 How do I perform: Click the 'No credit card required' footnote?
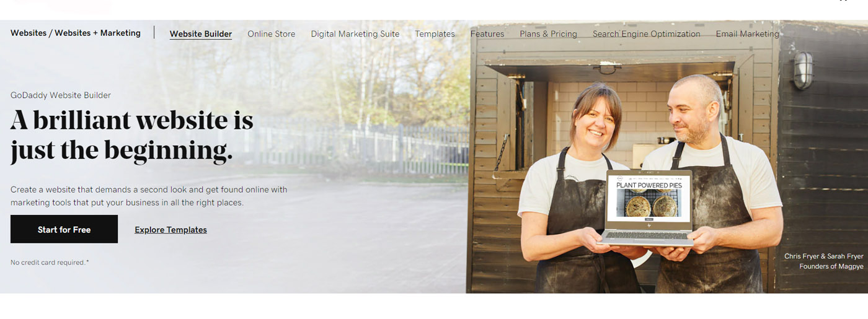50,263
